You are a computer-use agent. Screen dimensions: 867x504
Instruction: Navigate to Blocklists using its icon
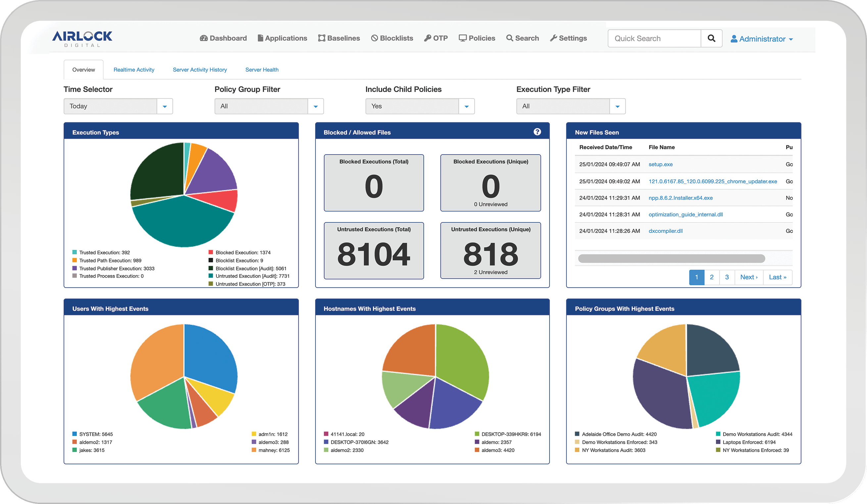(374, 38)
